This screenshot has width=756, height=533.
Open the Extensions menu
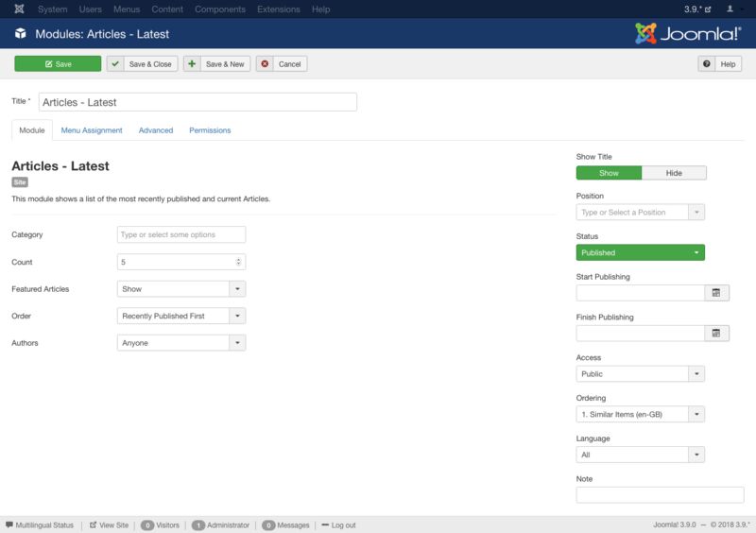pos(278,9)
